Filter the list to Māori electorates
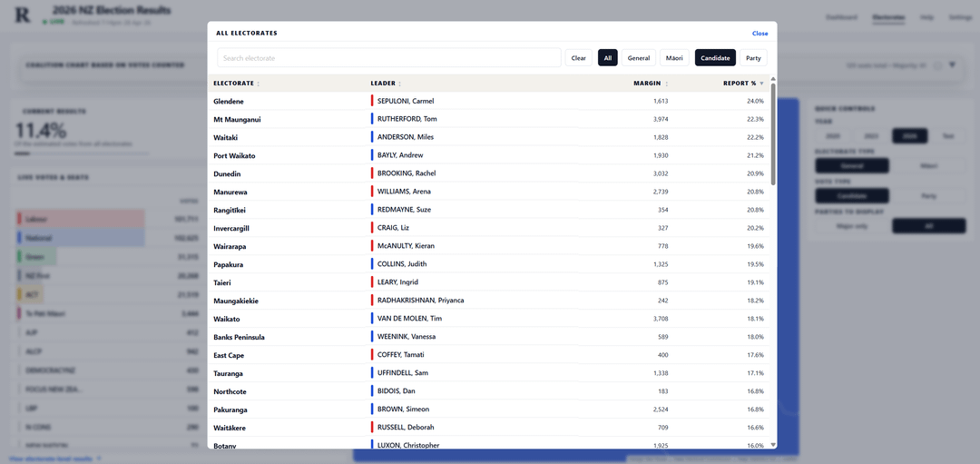The height and width of the screenshot is (464, 980). click(674, 58)
